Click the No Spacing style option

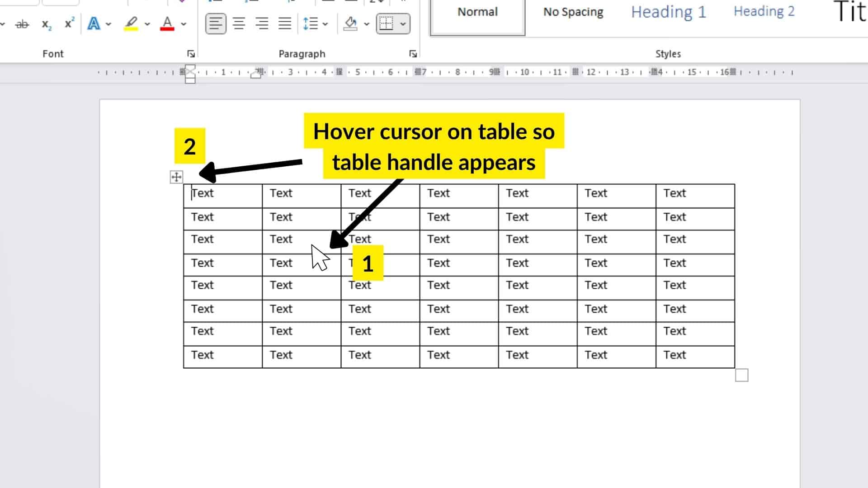pyautogui.click(x=572, y=11)
